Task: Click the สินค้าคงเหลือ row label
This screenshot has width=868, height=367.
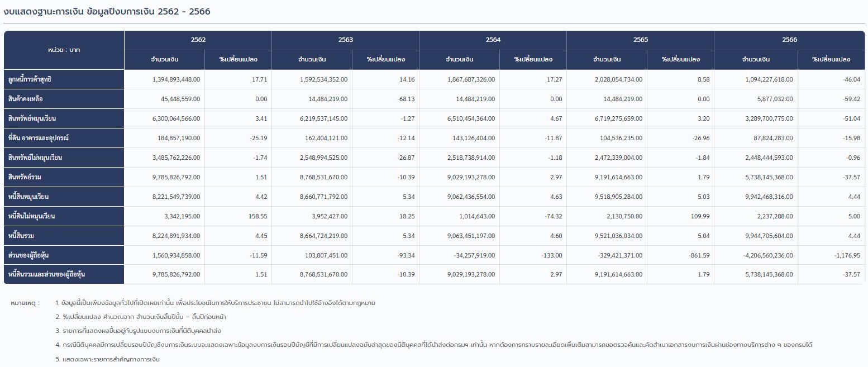Action: [26, 99]
